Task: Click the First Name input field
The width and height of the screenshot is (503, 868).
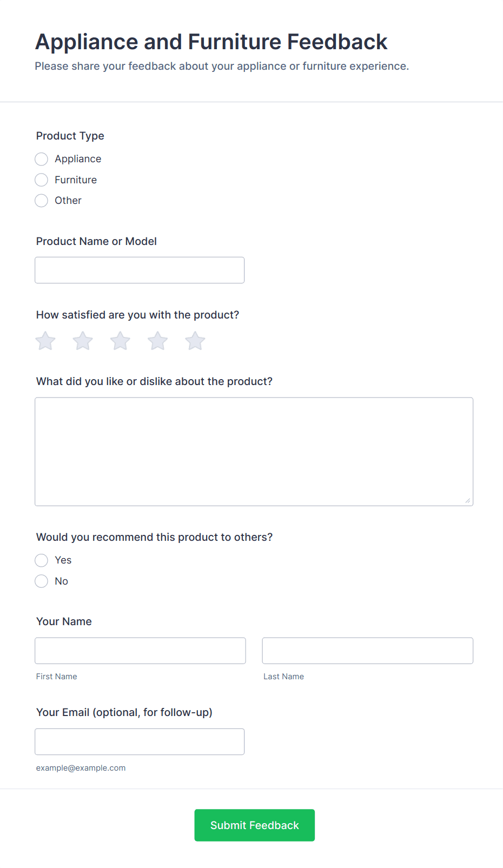Action: point(140,651)
